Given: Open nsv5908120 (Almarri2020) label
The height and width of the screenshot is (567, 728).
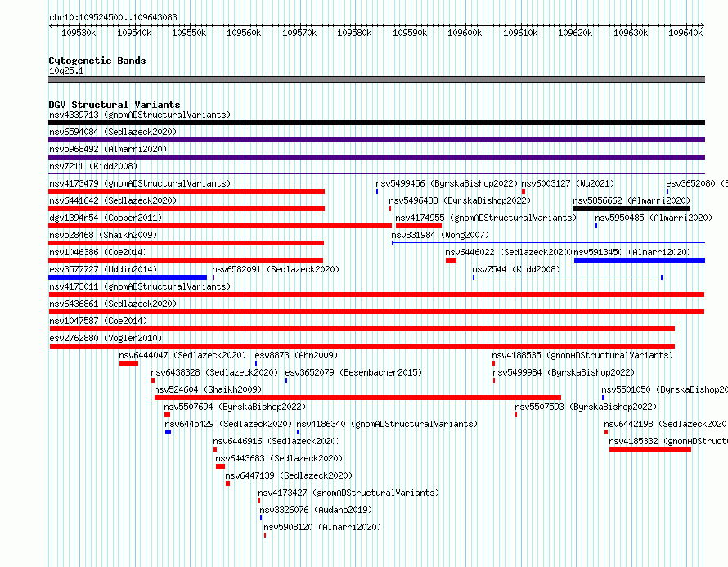Looking at the screenshot, I should pos(322,527).
